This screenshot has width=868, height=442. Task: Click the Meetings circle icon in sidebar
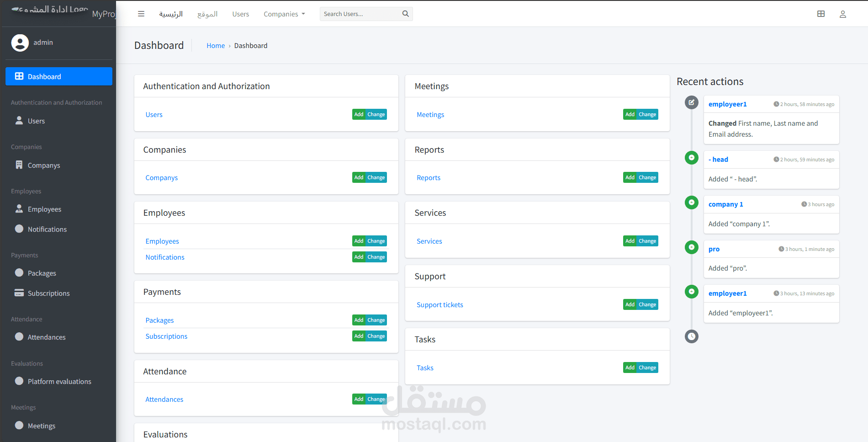(x=19, y=425)
